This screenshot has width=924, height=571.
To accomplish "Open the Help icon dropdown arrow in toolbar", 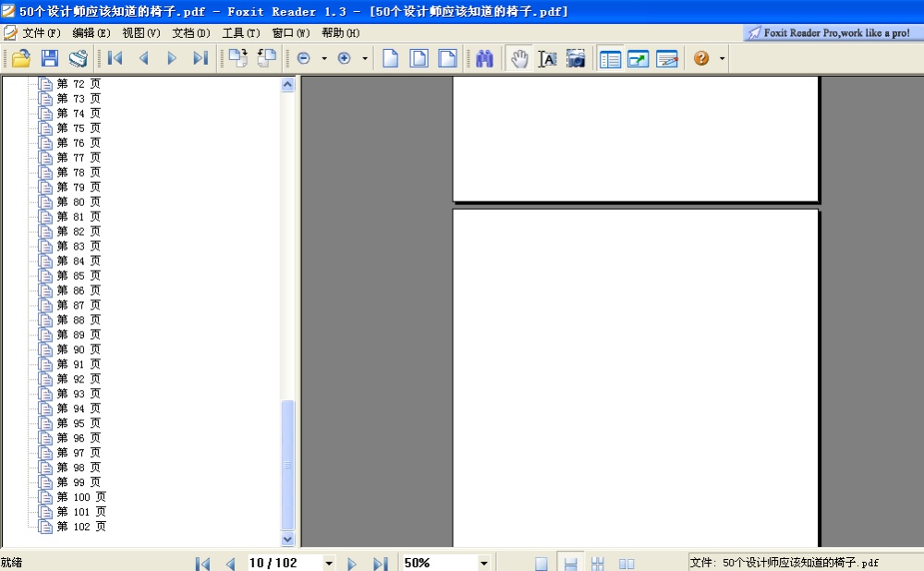I will coord(722,58).
